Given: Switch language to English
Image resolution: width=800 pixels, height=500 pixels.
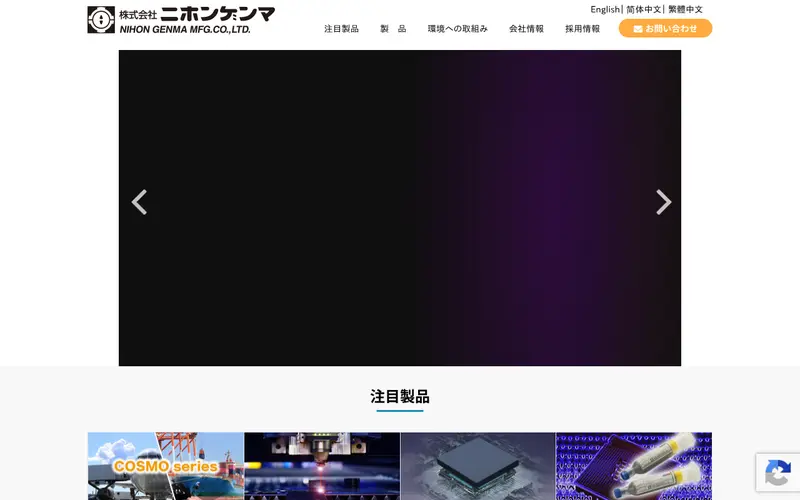Looking at the screenshot, I should coord(605,9).
